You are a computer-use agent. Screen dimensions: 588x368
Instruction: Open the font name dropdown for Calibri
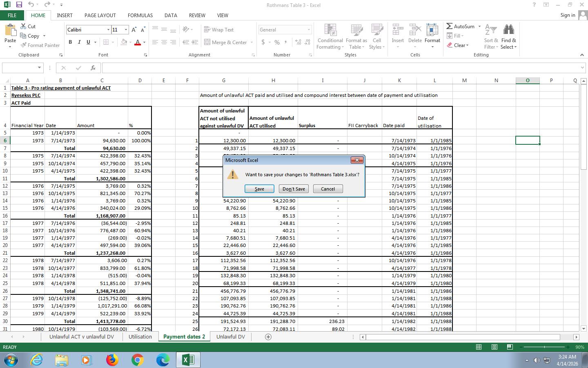tap(108, 30)
